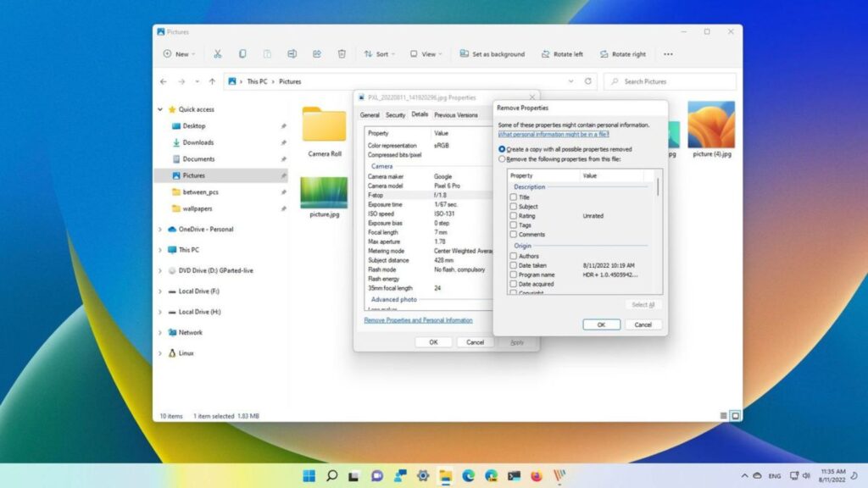Screen dimensions: 868x488
Task: Click the Rotate left toolbar button
Action: coord(560,54)
